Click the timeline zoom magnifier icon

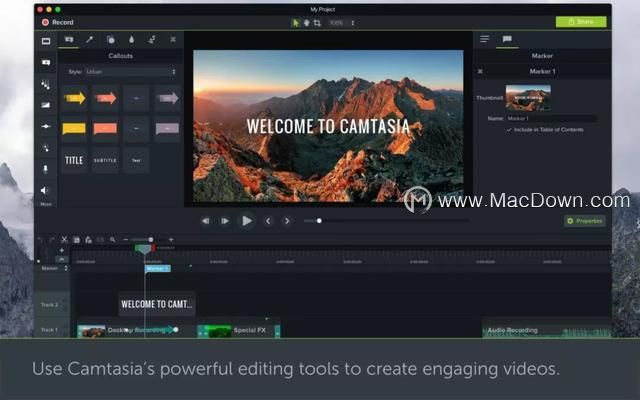coord(112,240)
